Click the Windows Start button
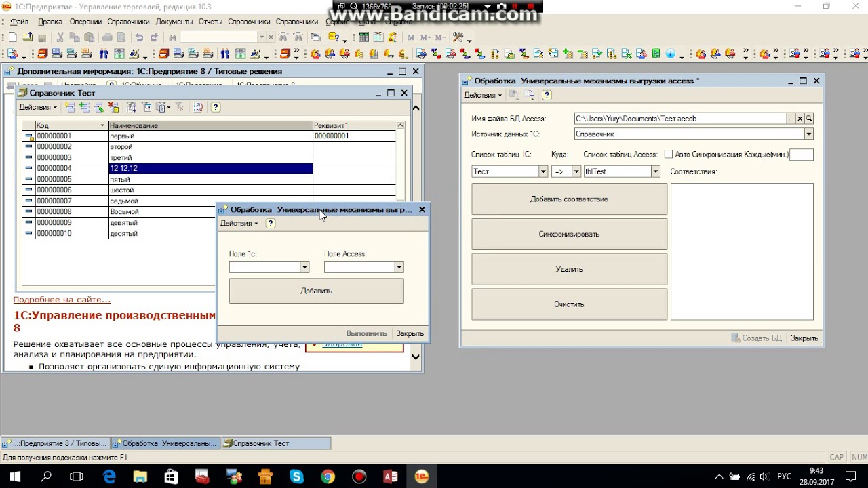The width and height of the screenshot is (868, 488). click(x=15, y=476)
